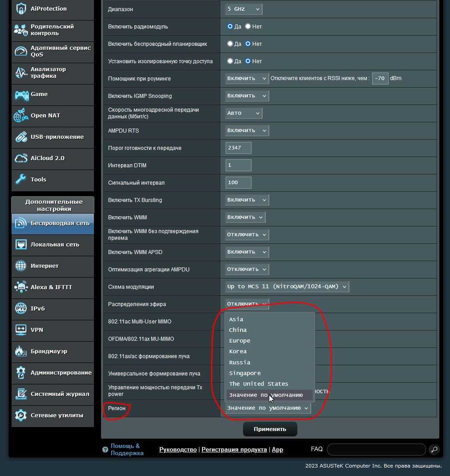Open AiCloud 2.0 cloud icon
Viewport: 450px width, 476px height.
pyautogui.click(x=20, y=158)
